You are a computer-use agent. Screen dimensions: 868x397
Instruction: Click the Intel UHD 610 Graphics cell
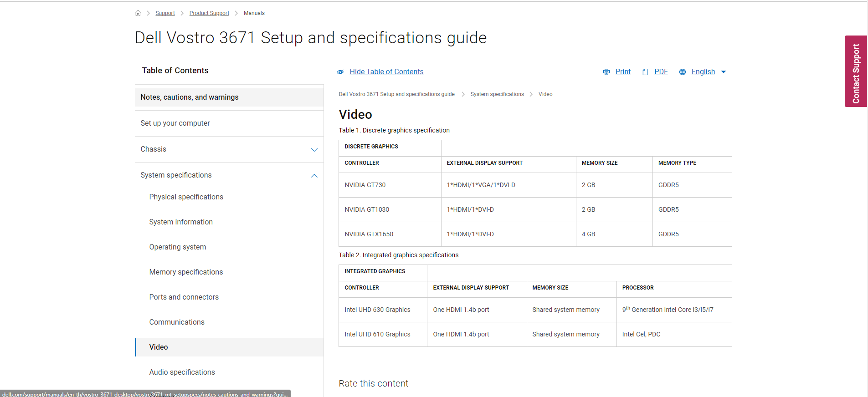383,335
